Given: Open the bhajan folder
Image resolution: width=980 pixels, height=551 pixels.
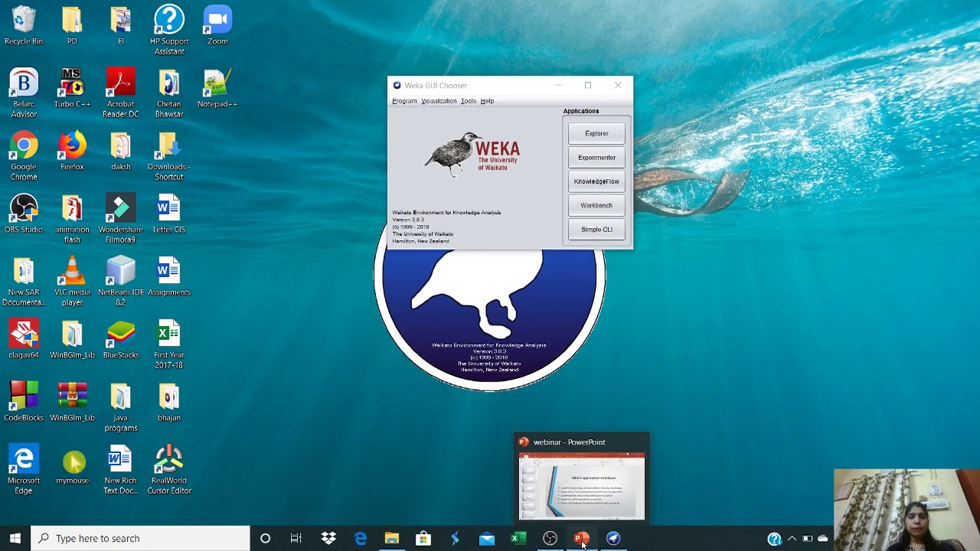Looking at the screenshot, I should [169, 402].
